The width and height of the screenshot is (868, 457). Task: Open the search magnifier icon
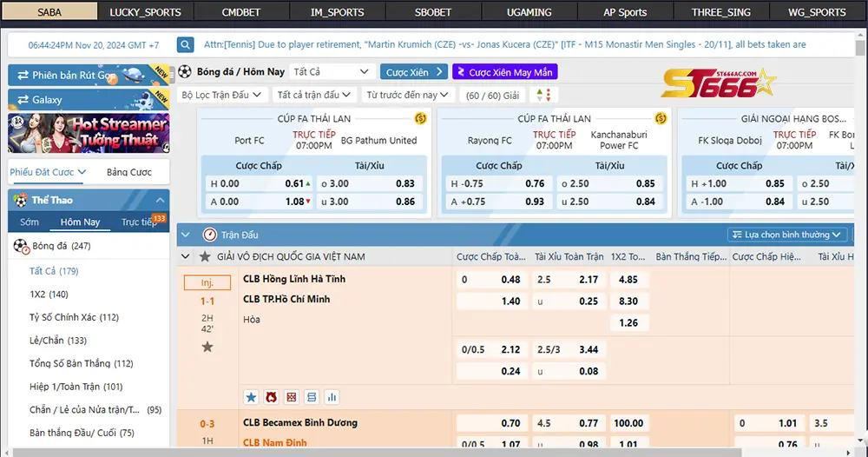point(186,45)
